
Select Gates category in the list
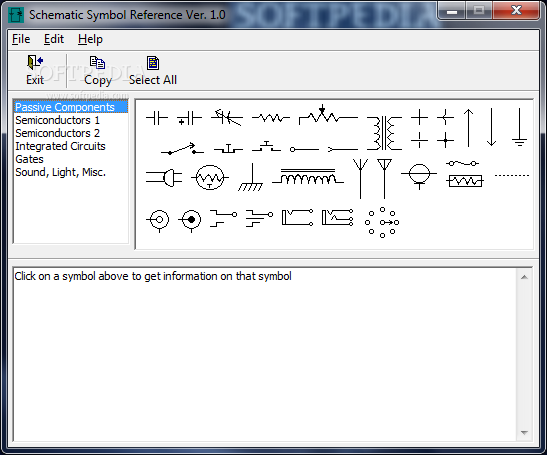(x=71, y=159)
